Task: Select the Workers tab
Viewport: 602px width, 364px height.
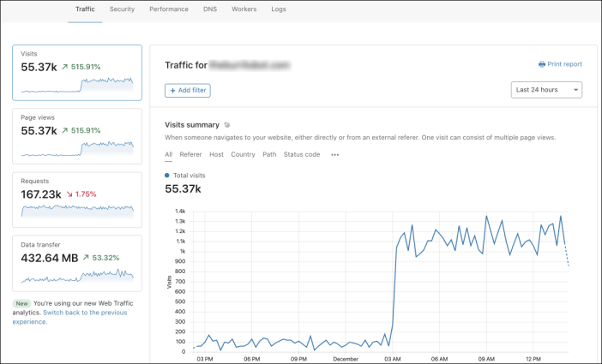Action: (x=244, y=9)
